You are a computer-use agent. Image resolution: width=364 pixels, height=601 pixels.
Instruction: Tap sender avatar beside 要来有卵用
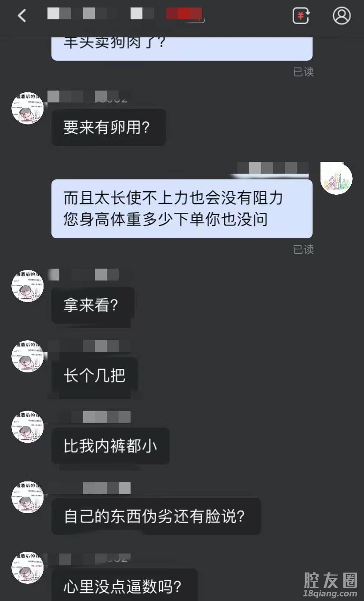[27, 108]
